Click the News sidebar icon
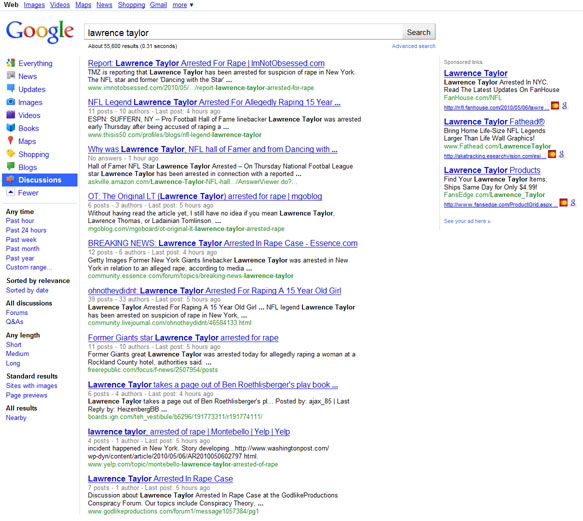 [11, 75]
